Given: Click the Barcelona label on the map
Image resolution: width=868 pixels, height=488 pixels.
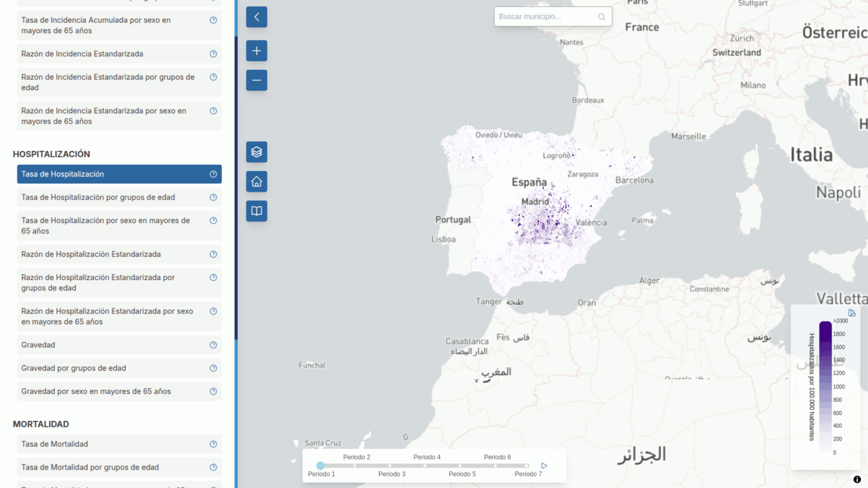Looking at the screenshot, I should tap(634, 180).
